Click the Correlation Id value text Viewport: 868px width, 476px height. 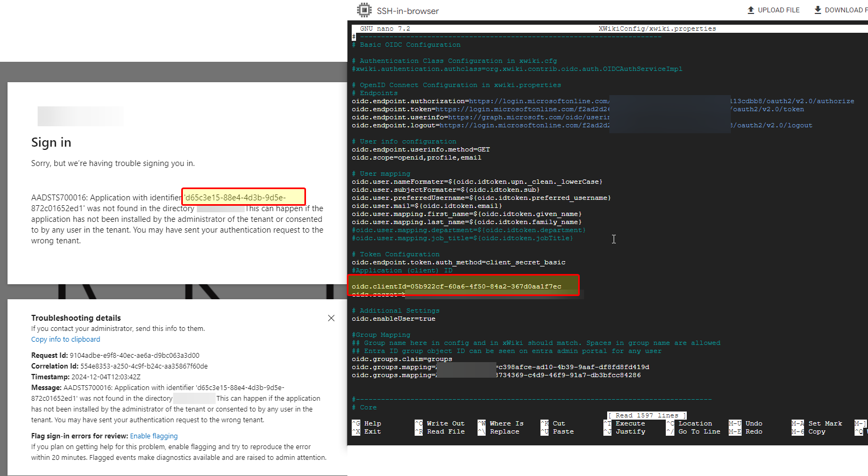[x=144, y=366]
